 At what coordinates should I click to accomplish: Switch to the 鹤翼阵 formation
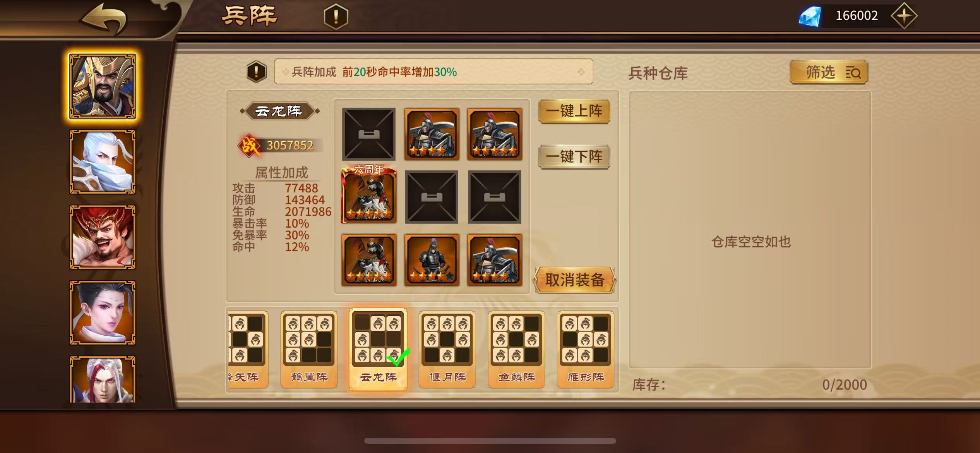(x=309, y=349)
